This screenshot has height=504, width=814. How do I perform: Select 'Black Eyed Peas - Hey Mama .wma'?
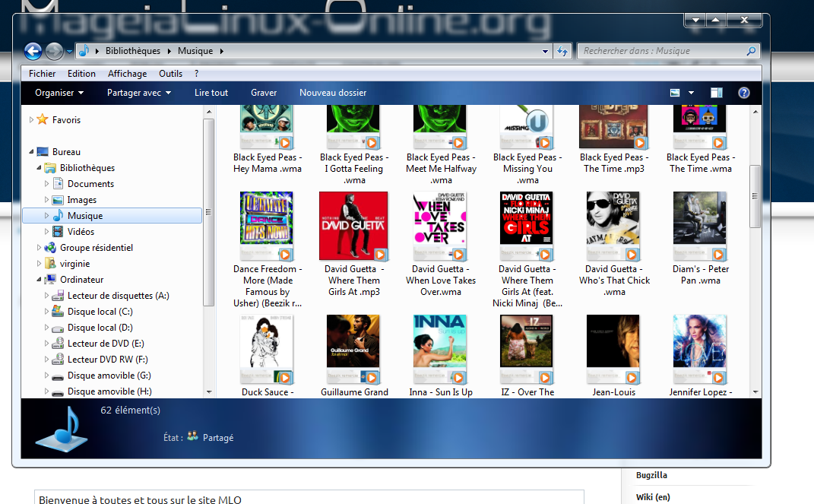click(267, 140)
